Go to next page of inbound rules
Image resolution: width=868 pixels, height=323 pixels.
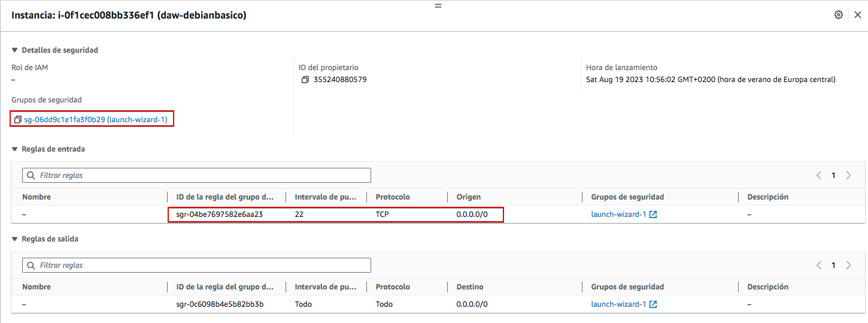(x=848, y=176)
